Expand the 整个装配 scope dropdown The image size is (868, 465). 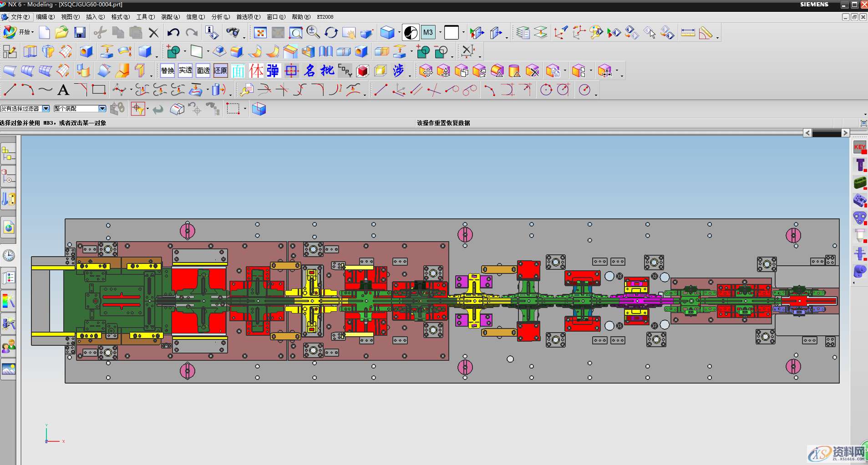[102, 109]
